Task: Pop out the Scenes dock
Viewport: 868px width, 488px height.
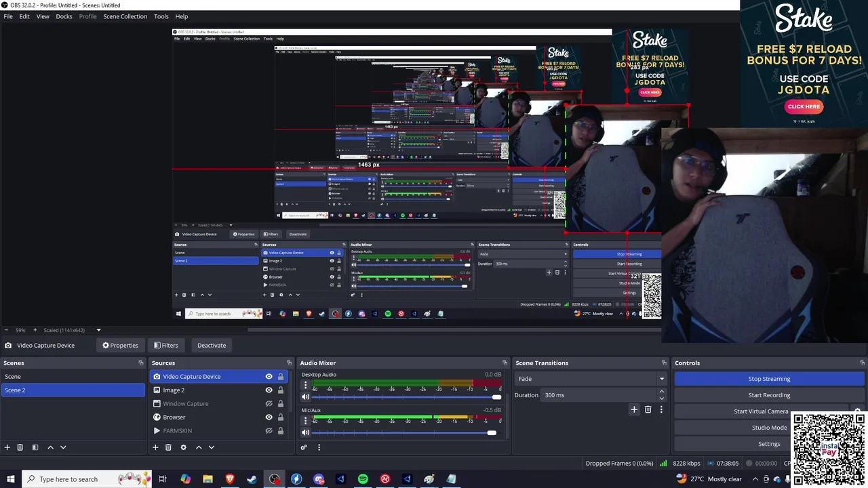Action: 141,363
